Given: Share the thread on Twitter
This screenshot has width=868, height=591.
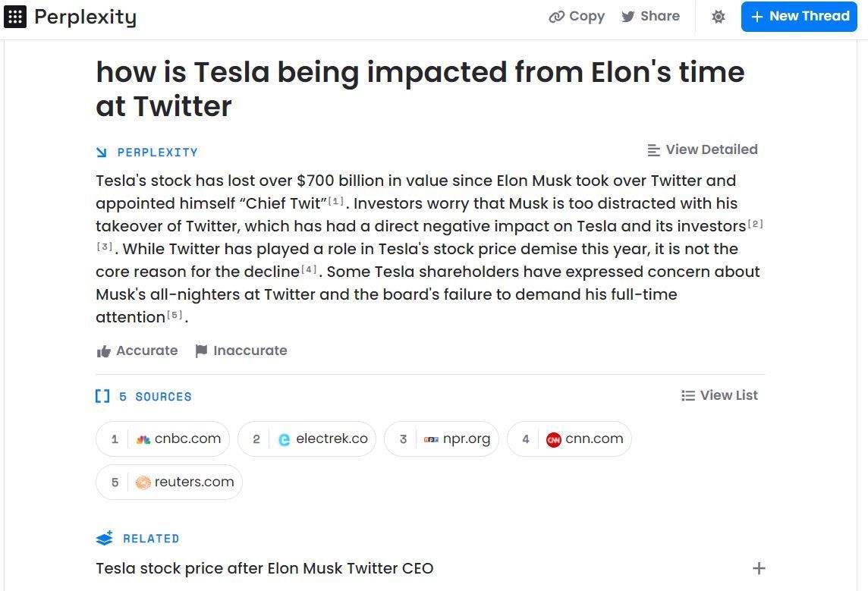Looking at the screenshot, I should 650,17.
